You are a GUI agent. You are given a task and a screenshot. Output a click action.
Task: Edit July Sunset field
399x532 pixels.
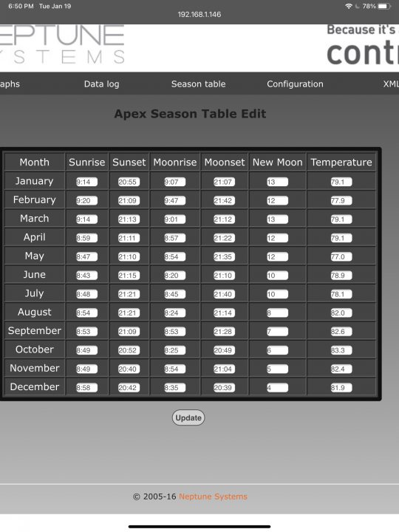coord(129,294)
